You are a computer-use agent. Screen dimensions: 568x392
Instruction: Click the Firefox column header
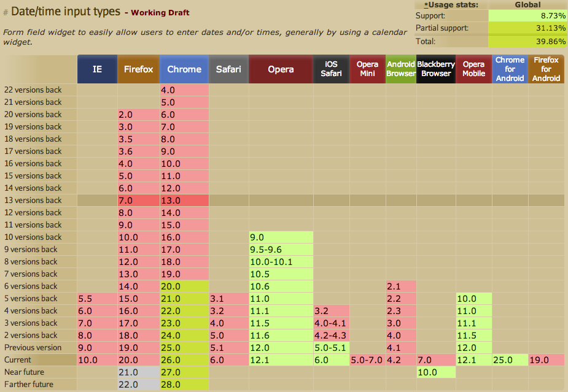[138, 69]
